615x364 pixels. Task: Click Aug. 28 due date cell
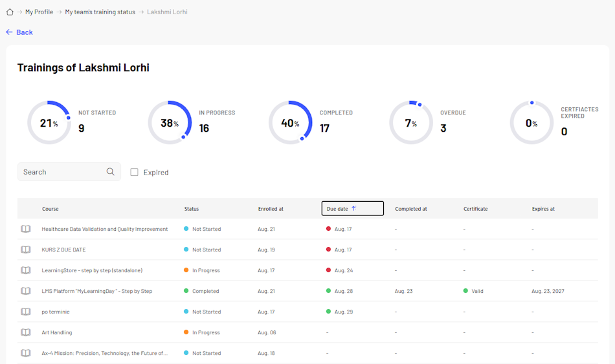[340, 291]
